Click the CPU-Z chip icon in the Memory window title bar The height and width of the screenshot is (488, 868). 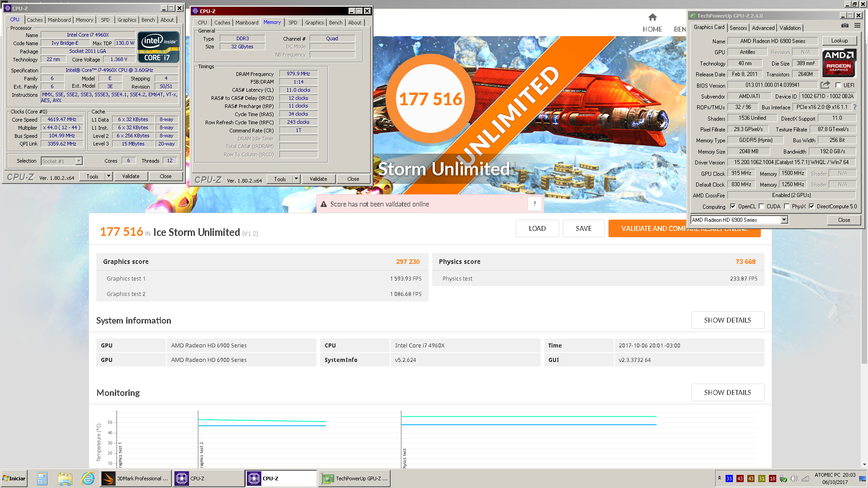click(195, 11)
